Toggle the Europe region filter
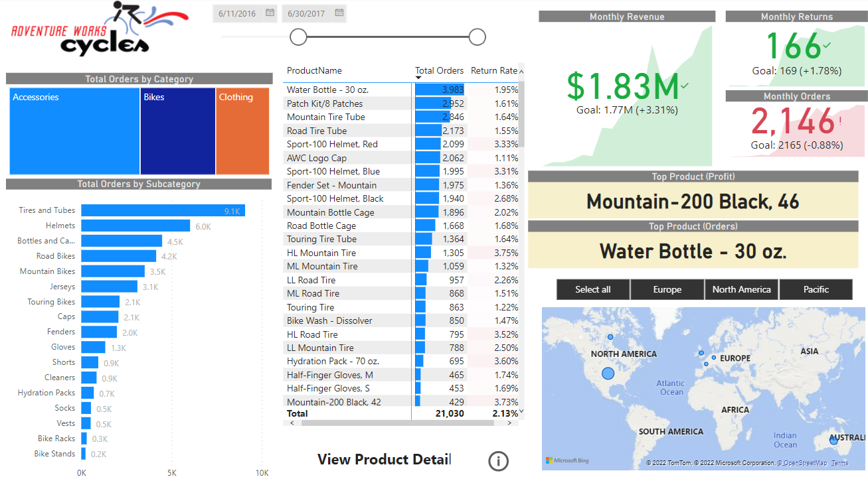This screenshot has width=868, height=483. click(x=667, y=289)
